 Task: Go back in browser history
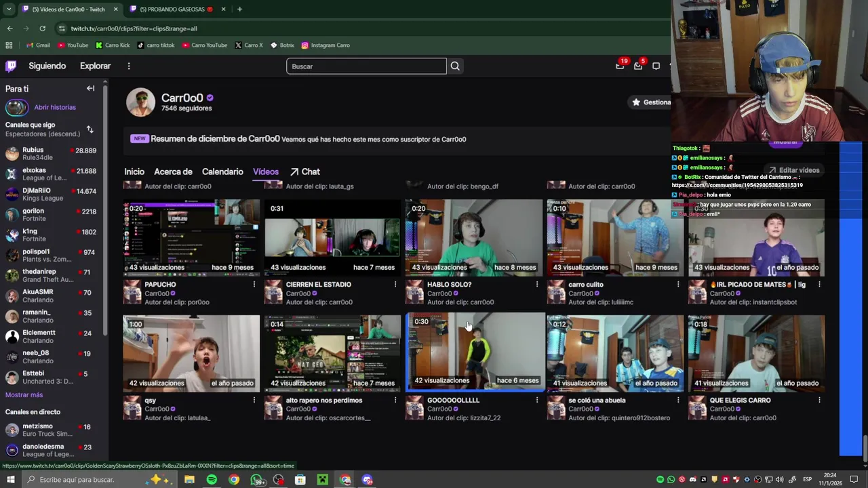(x=9, y=28)
